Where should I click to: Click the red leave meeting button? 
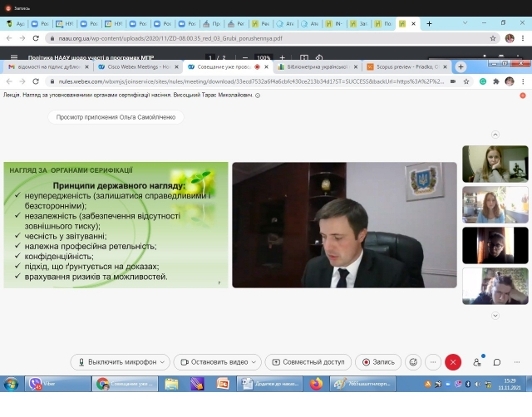coord(453,362)
